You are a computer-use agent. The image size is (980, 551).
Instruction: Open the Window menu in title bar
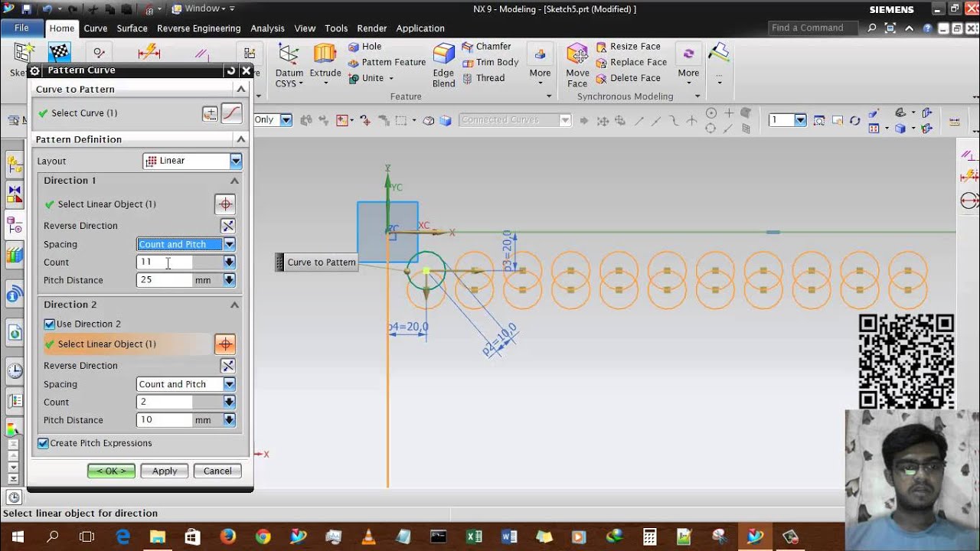tap(204, 8)
